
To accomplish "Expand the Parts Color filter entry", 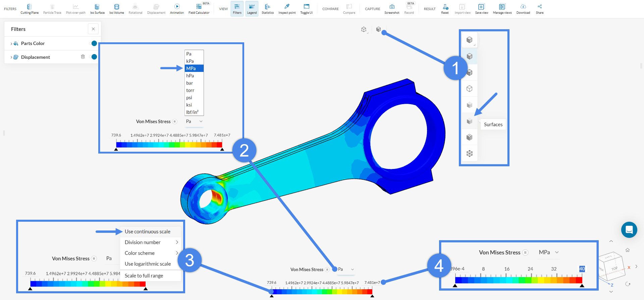I will pyautogui.click(x=11, y=44).
